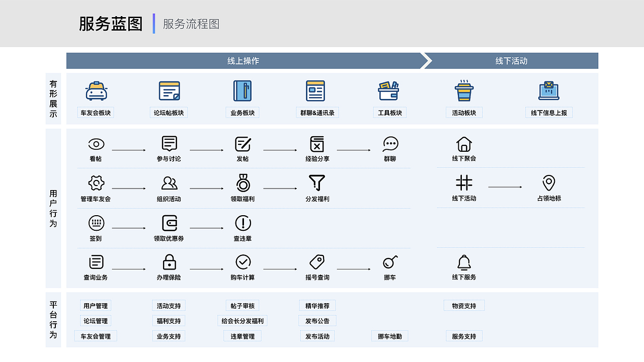Click the exclamation icon for 查违章

(243, 223)
